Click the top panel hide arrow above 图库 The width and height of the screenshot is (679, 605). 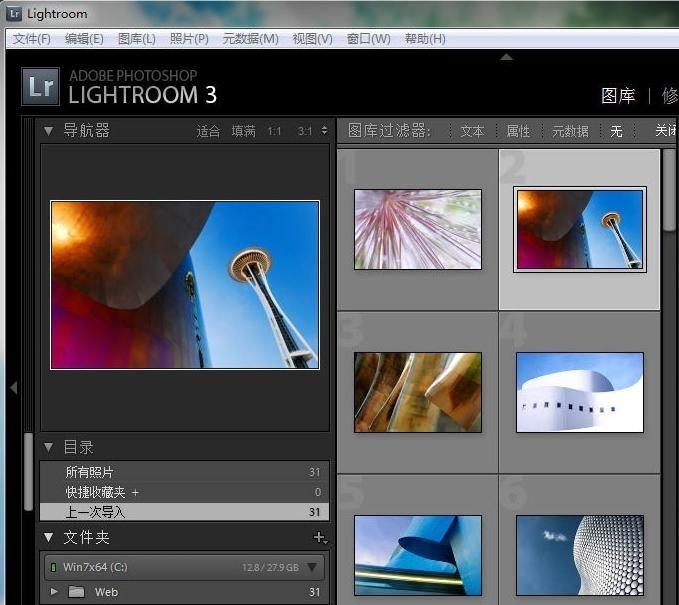tap(506, 58)
